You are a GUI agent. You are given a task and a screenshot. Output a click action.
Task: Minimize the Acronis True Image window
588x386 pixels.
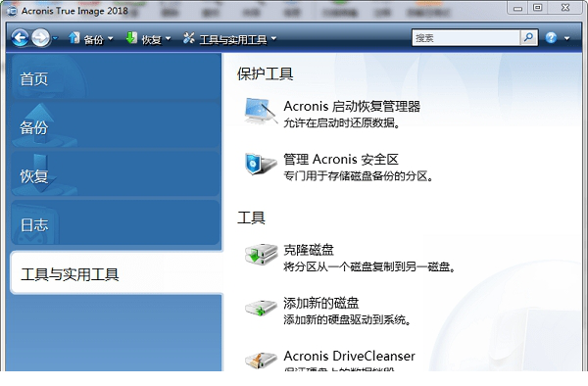pos(517,8)
